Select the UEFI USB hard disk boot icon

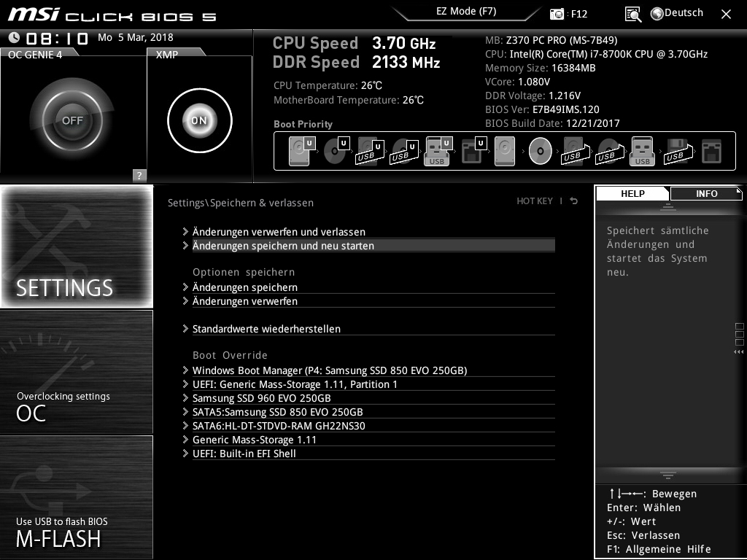point(370,151)
